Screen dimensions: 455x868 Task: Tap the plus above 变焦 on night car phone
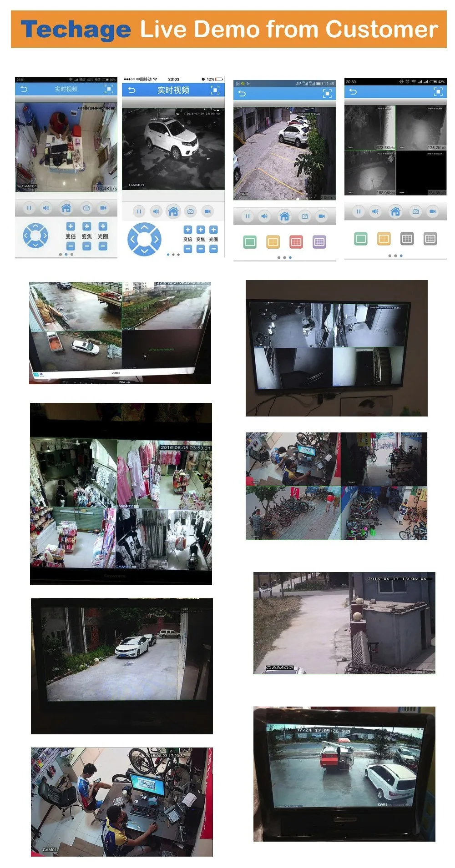(x=201, y=230)
